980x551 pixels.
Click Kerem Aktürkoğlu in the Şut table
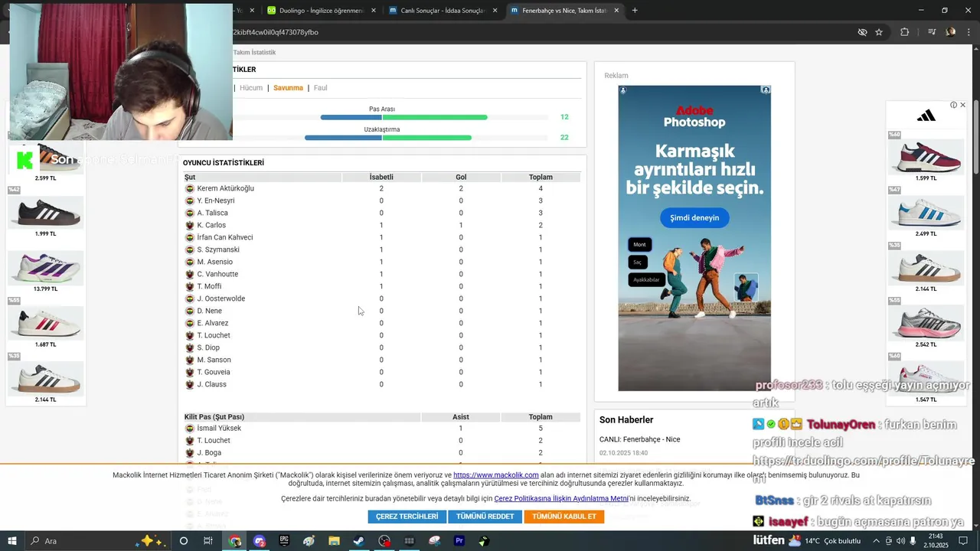[x=225, y=188]
